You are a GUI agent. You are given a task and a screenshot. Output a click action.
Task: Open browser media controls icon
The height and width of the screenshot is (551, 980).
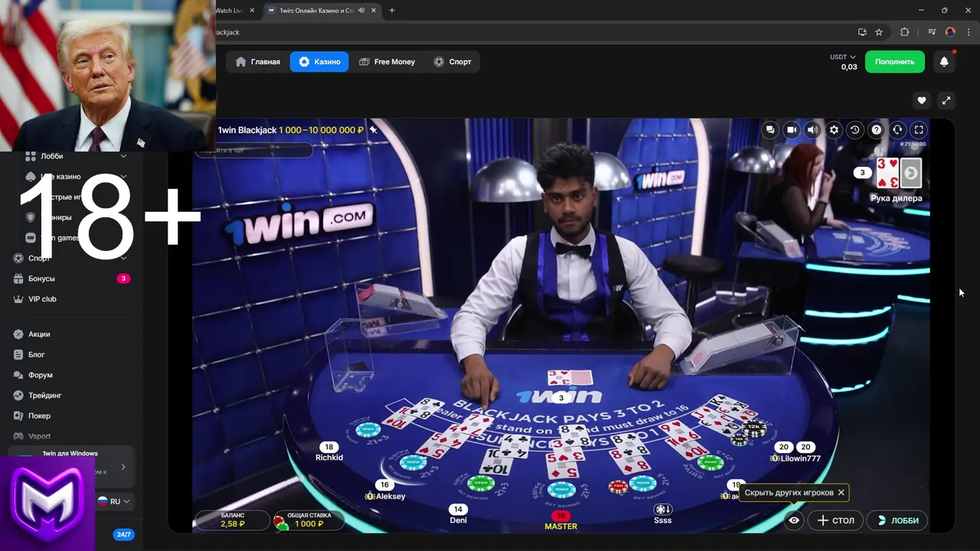click(932, 32)
